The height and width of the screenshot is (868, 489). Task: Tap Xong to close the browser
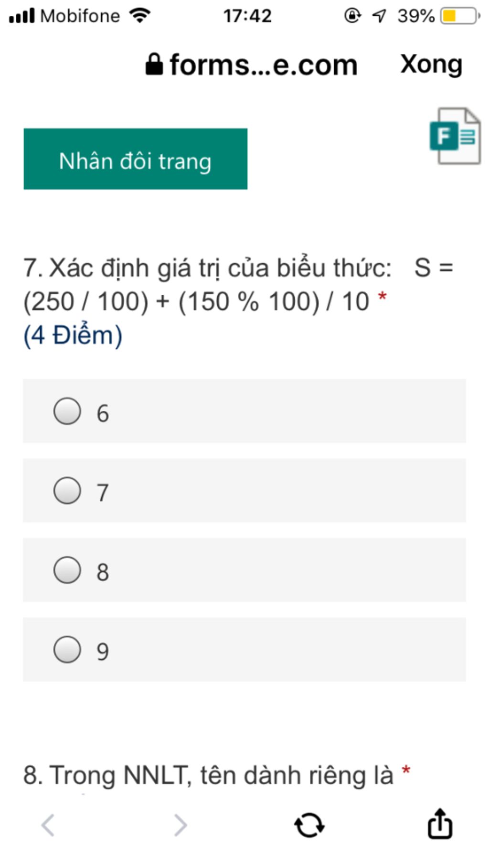(431, 64)
